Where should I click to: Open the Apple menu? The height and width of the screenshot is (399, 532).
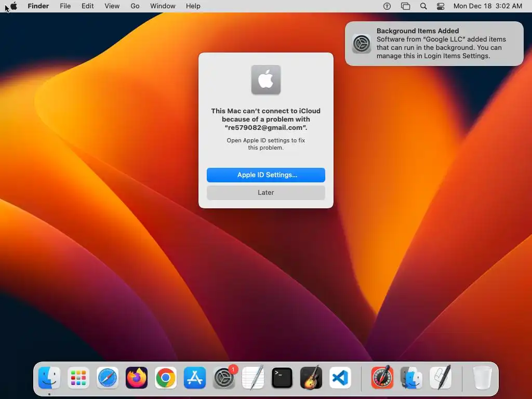tap(14, 6)
